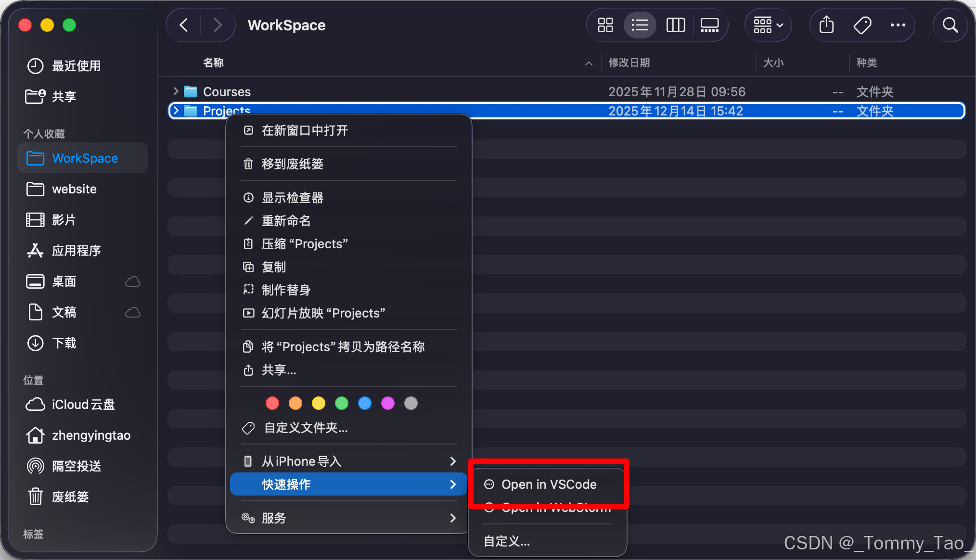Choose 重新命名 in context menu

click(286, 221)
